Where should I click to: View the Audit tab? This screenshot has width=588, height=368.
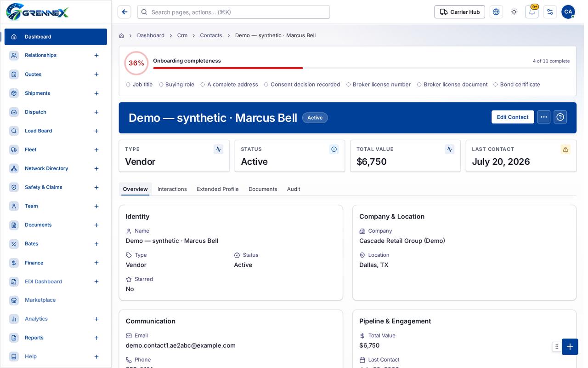[x=294, y=189]
